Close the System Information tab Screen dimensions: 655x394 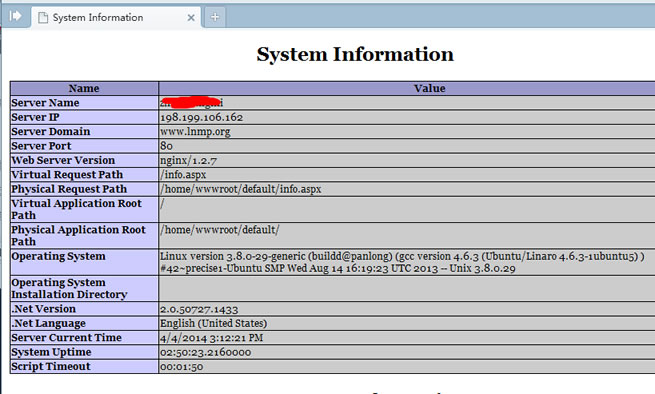pyautogui.click(x=191, y=18)
